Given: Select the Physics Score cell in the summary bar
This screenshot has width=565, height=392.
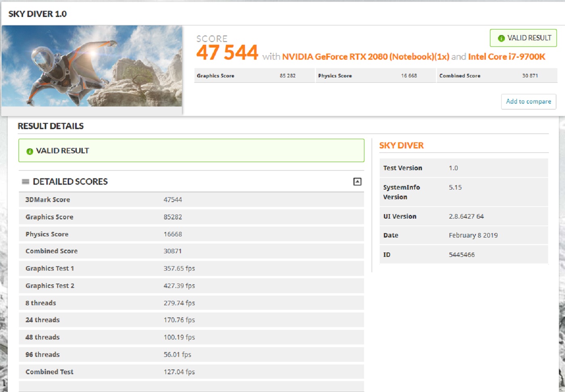Looking at the screenshot, I should [375, 76].
